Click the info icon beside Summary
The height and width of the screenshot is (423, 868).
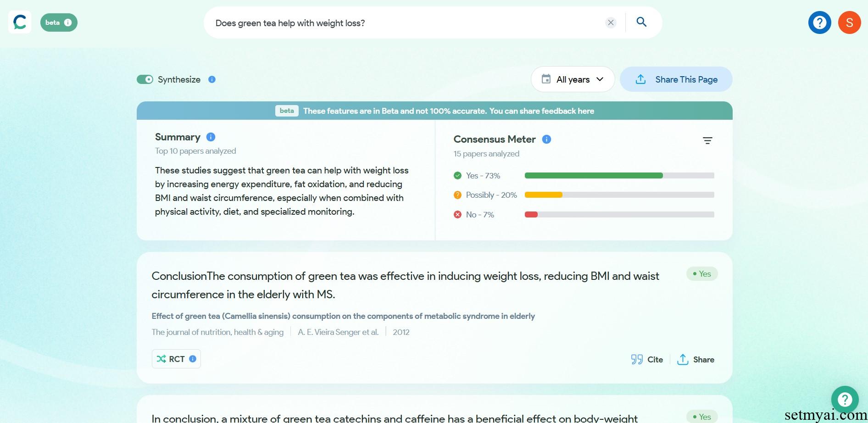click(211, 137)
